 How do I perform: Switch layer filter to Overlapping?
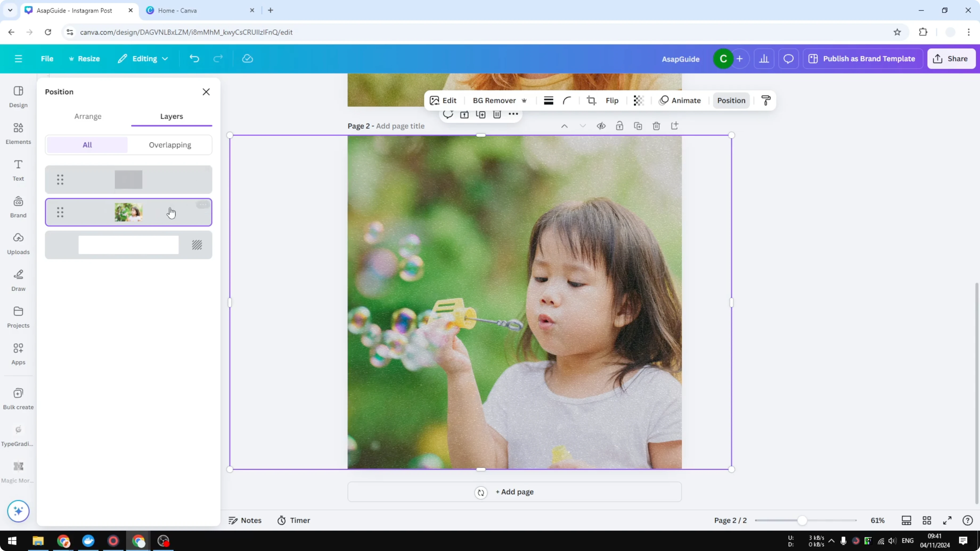(x=170, y=145)
